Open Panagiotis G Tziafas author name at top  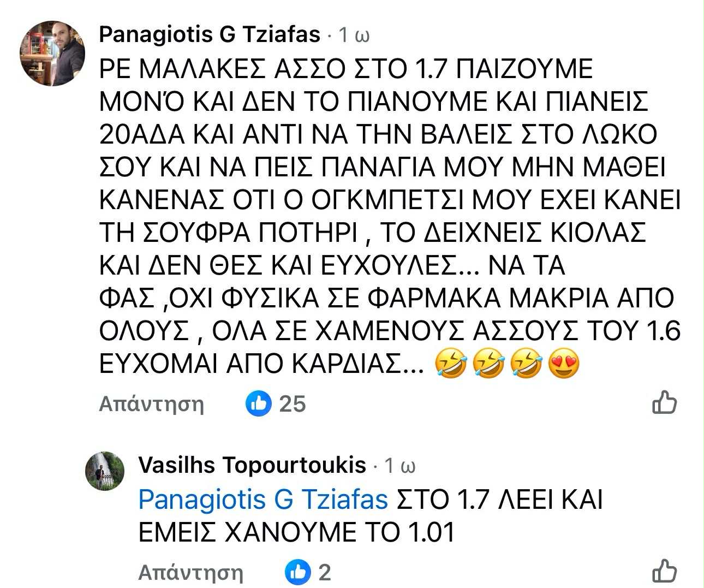[x=210, y=35]
